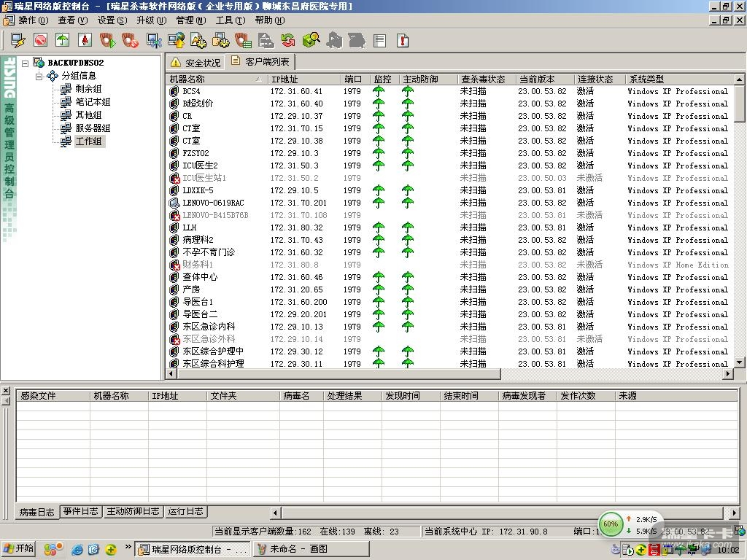The height and width of the screenshot is (560, 747).
Task: Click the computer with globe and yellow arrow icon
Action: (177, 41)
